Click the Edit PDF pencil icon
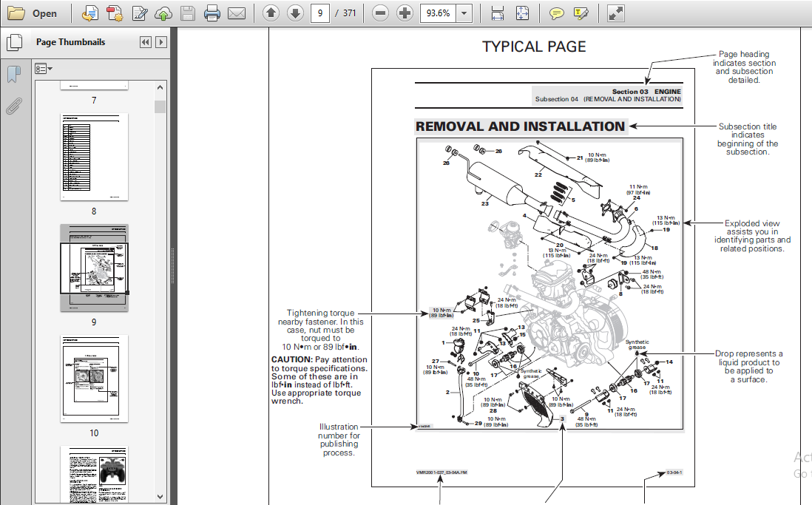 pos(139,13)
